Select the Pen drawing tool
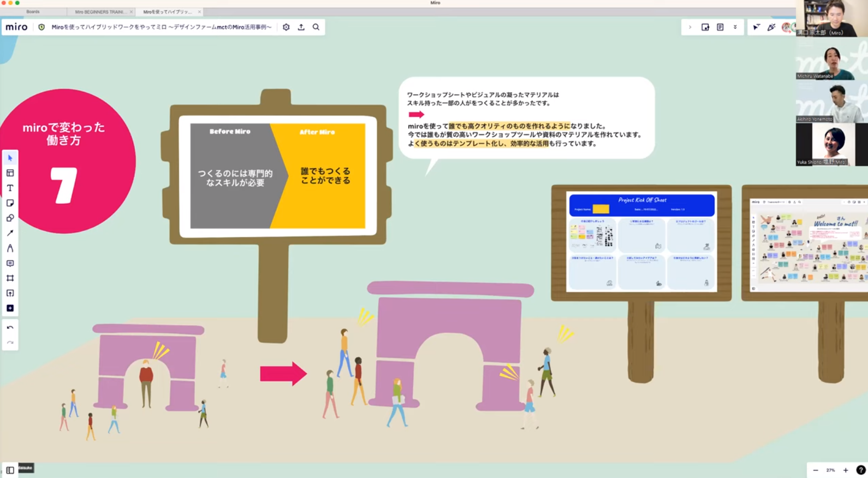868x478 pixels. pos(10,248)
